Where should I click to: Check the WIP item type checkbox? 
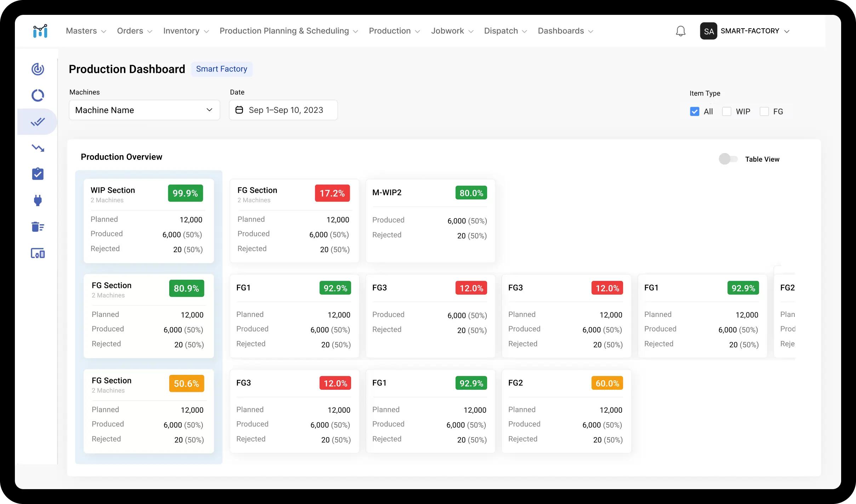click(x=727, y=111)
